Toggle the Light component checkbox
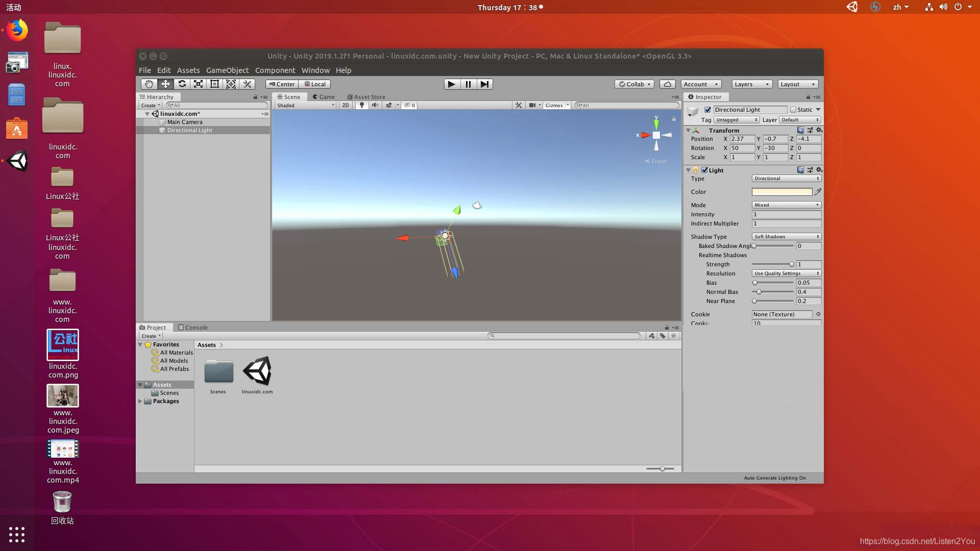 704,170
